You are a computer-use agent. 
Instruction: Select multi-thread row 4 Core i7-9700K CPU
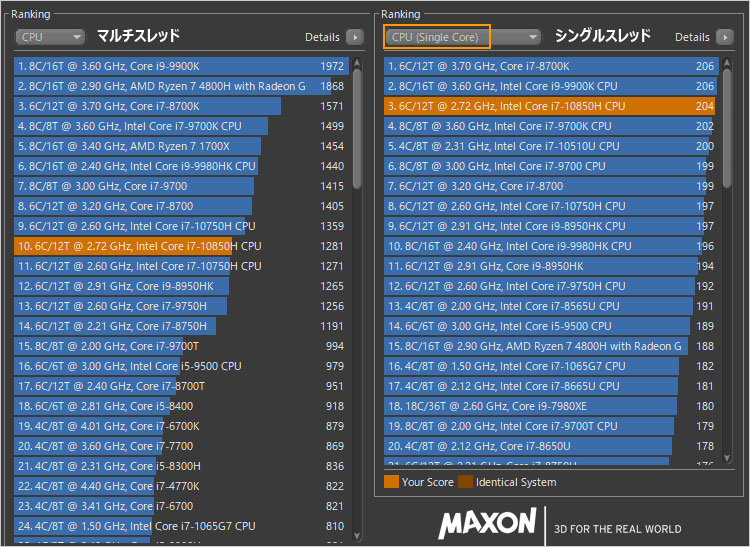point(182,126)
